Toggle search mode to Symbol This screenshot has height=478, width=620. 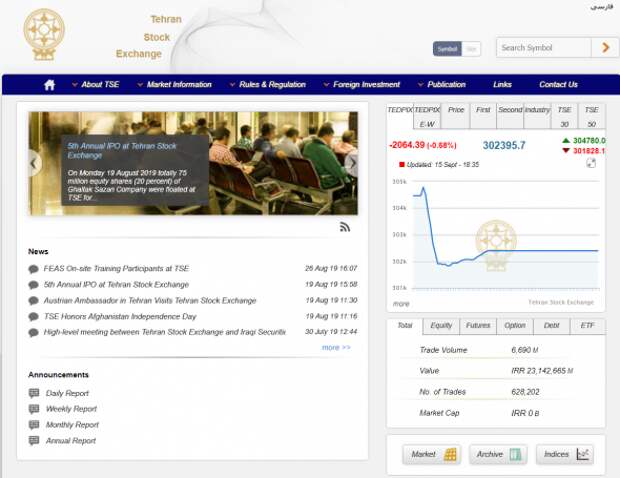(447, 49)
